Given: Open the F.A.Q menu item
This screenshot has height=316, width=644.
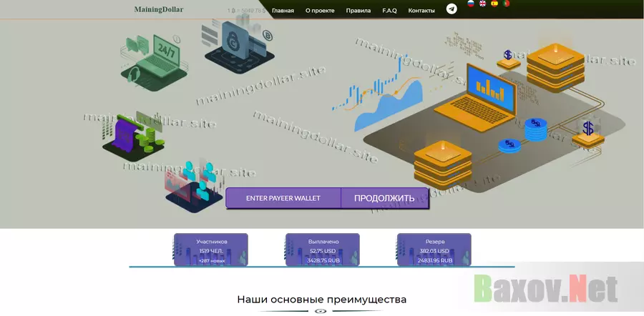Looking at the screenshot, I should (389, 11).
